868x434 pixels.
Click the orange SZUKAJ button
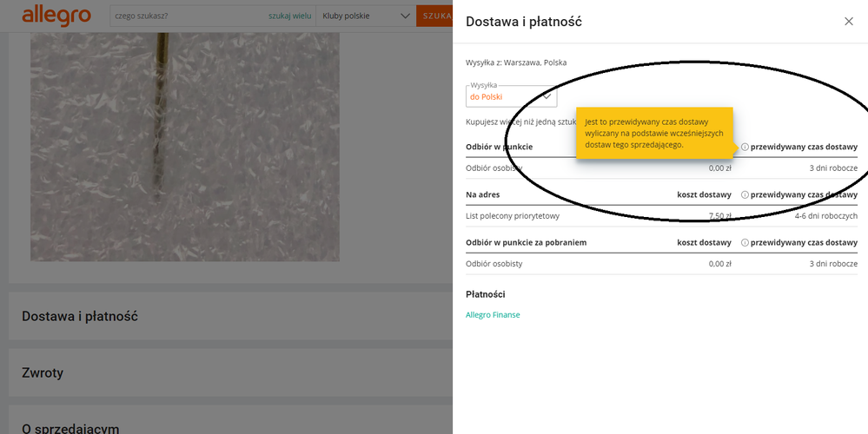point(434,16)
